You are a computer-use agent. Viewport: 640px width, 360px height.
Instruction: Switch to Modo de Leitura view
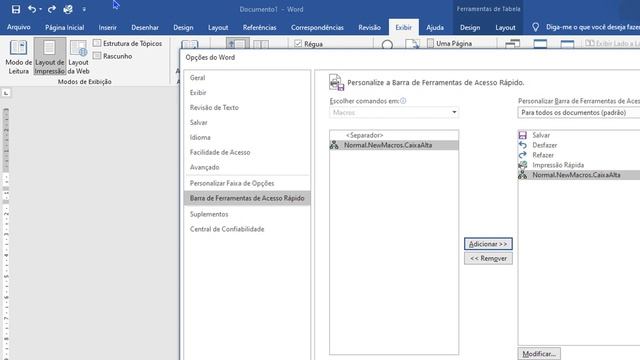pos(18,57)
